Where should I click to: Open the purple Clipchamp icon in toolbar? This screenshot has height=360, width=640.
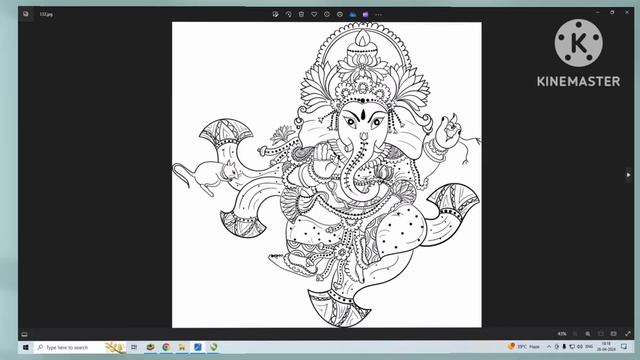[365, 14]
